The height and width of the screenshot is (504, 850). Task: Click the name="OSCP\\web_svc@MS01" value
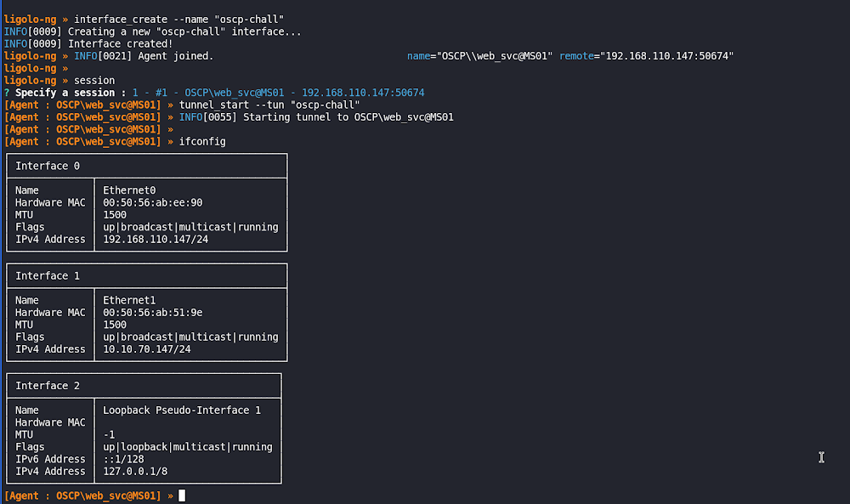480,56
